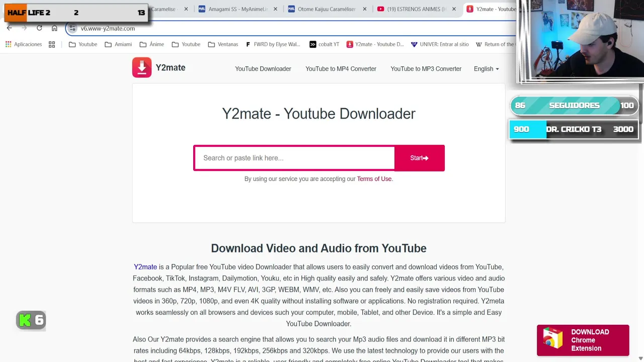The width and height of the screenshot is (644, 362).
Task: Click the streamer webcam thumbnail
Action: coord(581,41)
